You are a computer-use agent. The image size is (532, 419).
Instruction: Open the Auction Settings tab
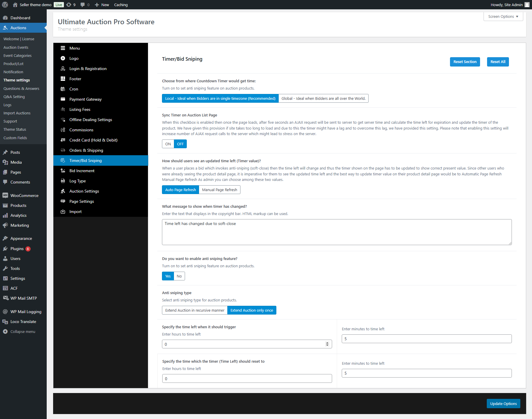pyautogui.click(x=101, y=191)
